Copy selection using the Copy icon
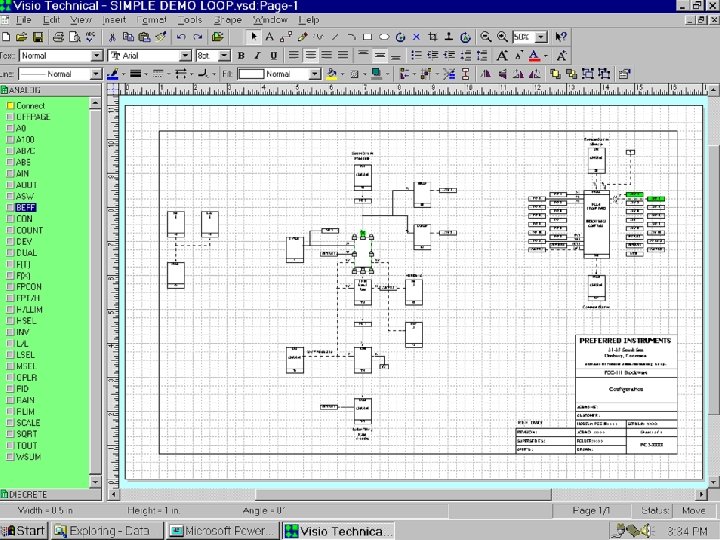This screenshot has height=540, width=720. click(x=128, y=37)
